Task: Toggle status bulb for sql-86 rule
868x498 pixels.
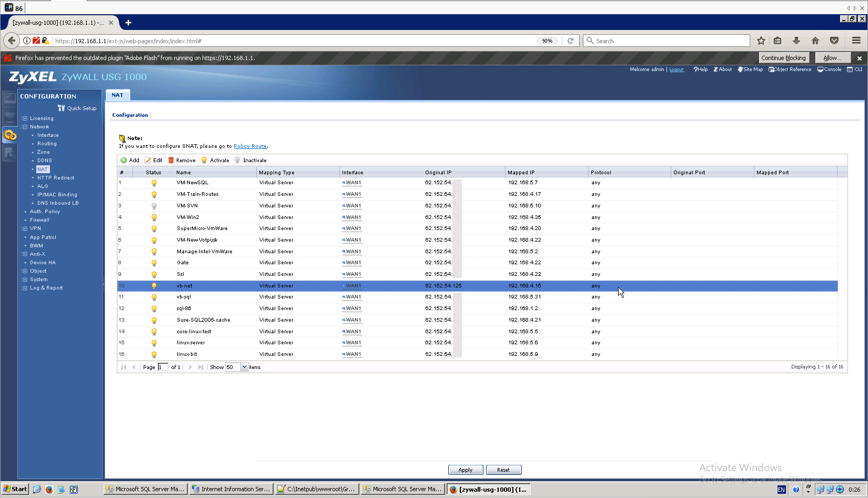Action: point(154,308)
